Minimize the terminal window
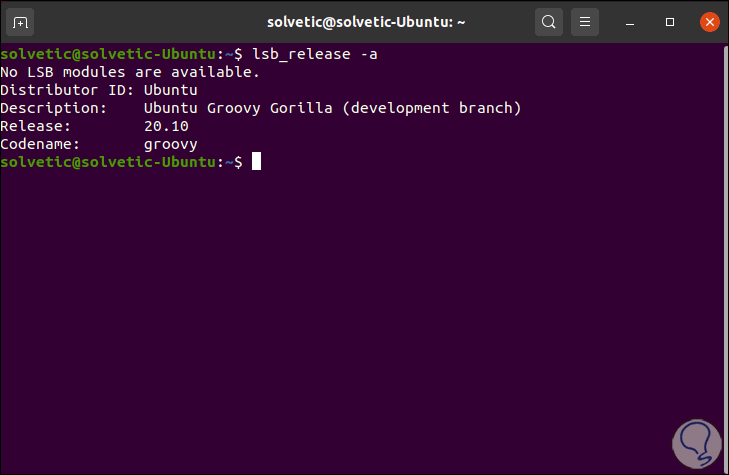Image resolution: width=729 pixels, height=475 pixels. (x=630, y=22)
